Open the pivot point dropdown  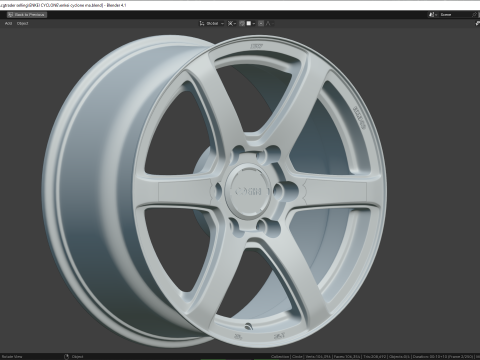232,23
